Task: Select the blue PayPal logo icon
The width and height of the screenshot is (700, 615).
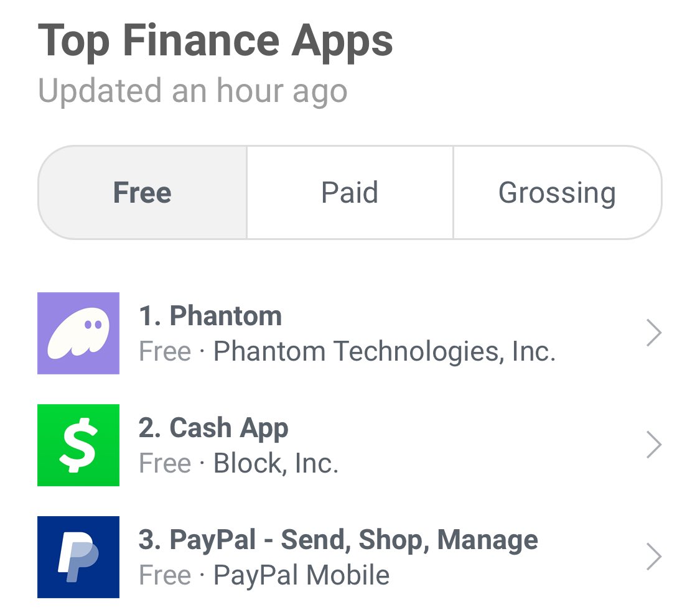Action: 78,557
